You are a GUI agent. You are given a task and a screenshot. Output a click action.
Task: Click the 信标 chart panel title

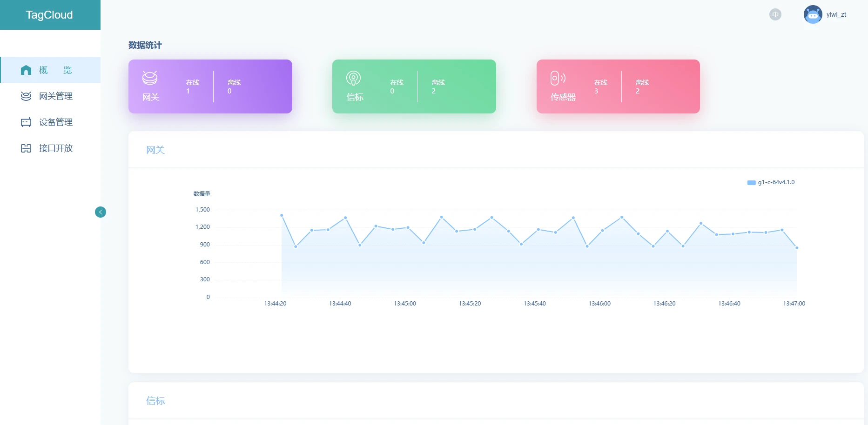point(155,401)
